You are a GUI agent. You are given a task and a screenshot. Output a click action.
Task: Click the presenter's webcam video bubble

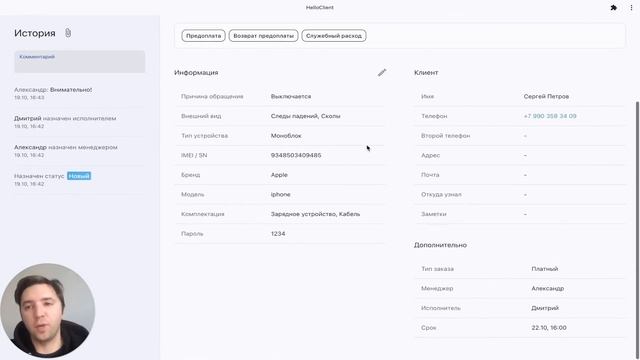[x=48, y=310]
